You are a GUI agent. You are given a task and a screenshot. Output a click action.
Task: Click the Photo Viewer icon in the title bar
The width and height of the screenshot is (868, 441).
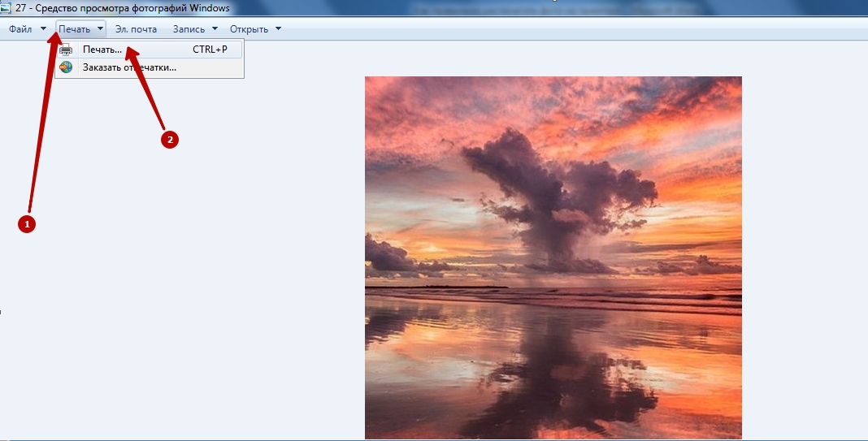[x=7, y=8]
